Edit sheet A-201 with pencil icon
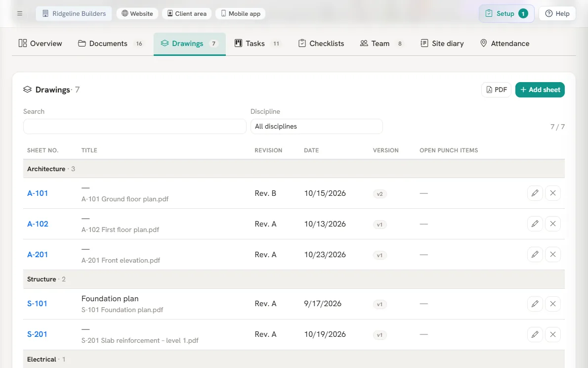Viewport: 588px width, 368px height. pyautogui.click(x=535, y=255)
